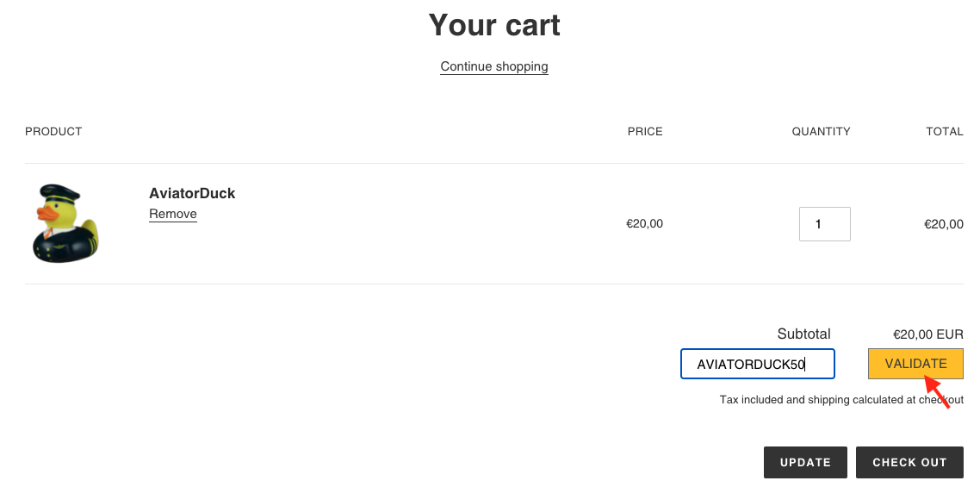
Task: Click the €20,00 line total value
Action: point(943,224)
